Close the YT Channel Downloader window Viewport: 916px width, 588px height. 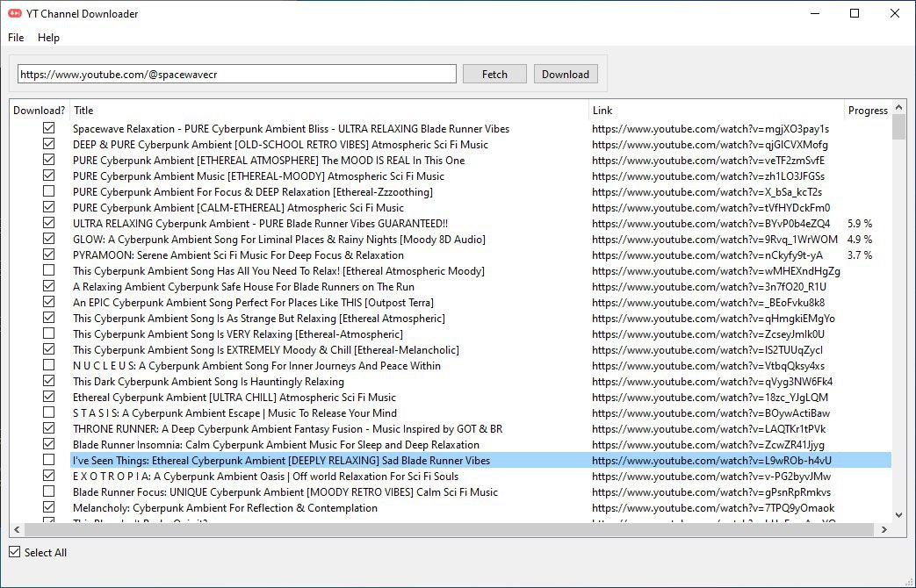tap(894, 13)
